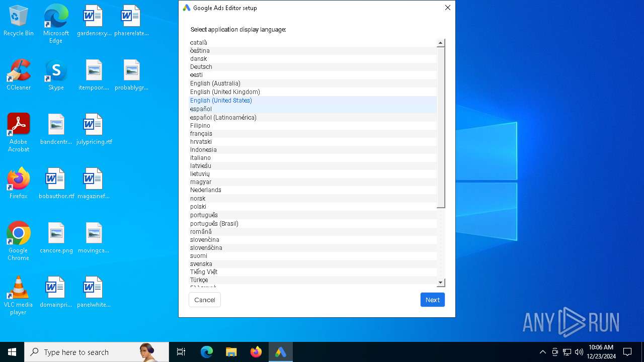Select the domainpri document icon
Screen dimensions: 644x362
(x=56, y=293)
